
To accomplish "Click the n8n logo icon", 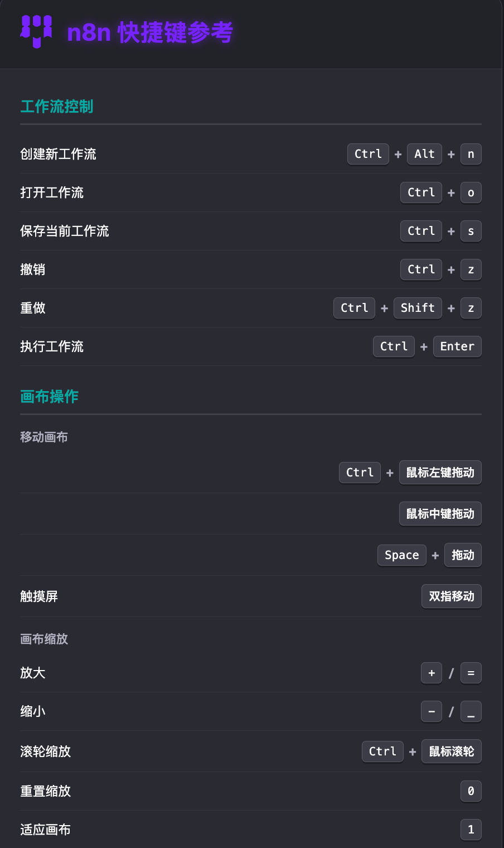I will 36,32.
